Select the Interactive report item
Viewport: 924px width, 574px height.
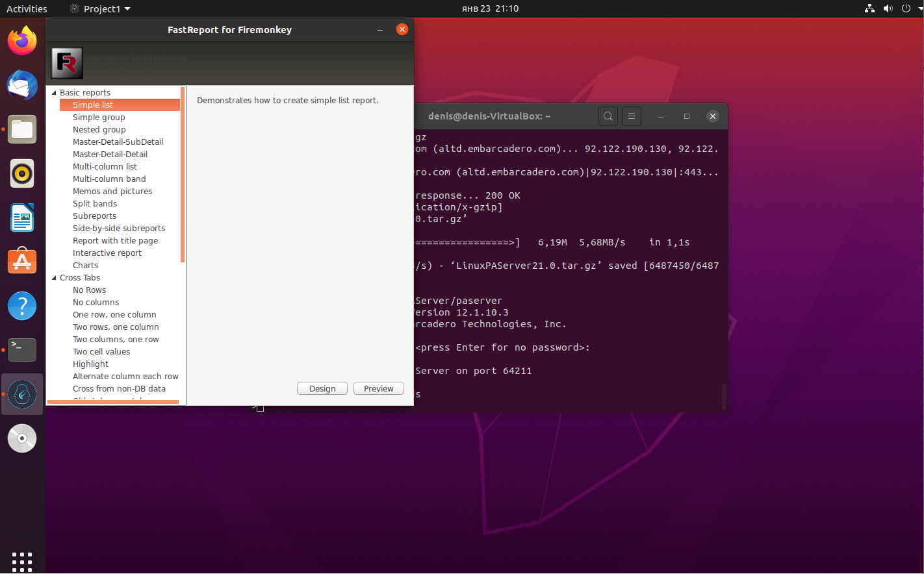point(107,253)
